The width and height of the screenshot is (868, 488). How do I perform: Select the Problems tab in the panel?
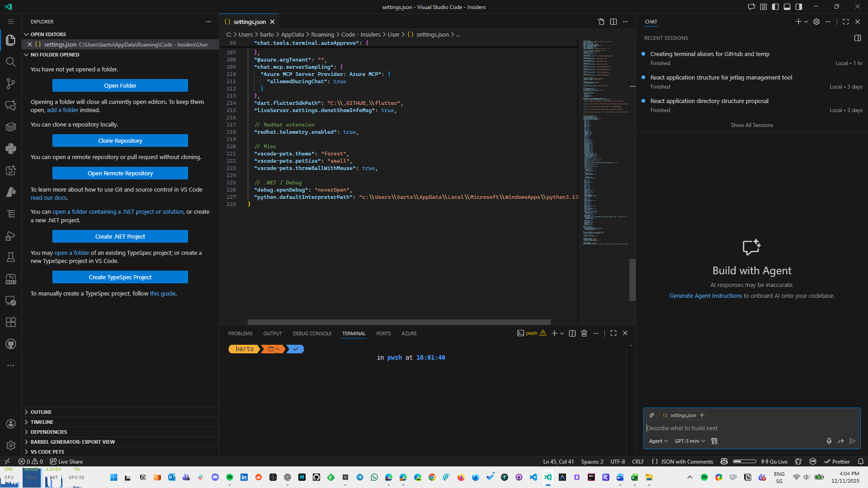(x=240, y=333)
